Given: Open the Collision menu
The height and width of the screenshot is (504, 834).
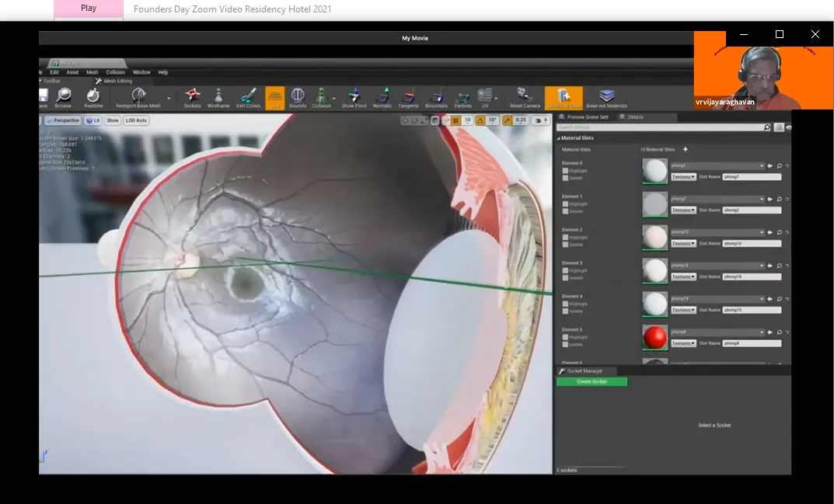Looking at the screenshot, I should (x=115, y=72).
